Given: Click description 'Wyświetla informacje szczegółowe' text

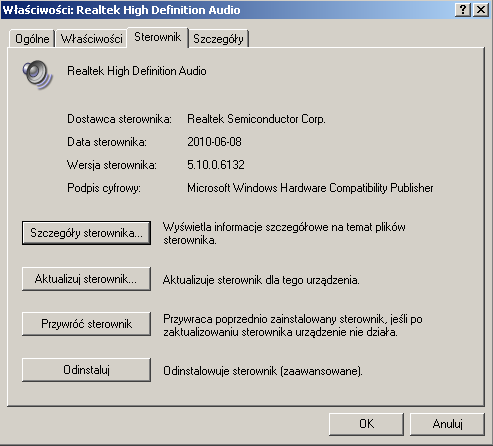Looking at the screenshot, I should tap(284, 233).
